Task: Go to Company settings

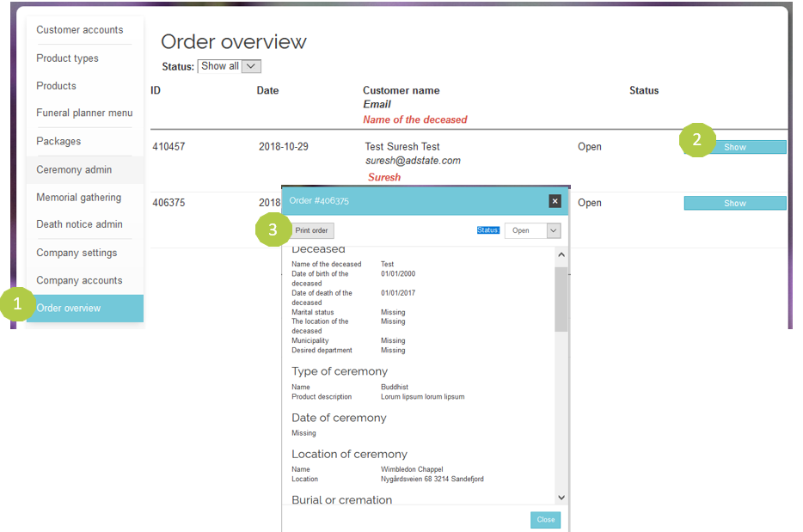Action: [x=77, y=253]
